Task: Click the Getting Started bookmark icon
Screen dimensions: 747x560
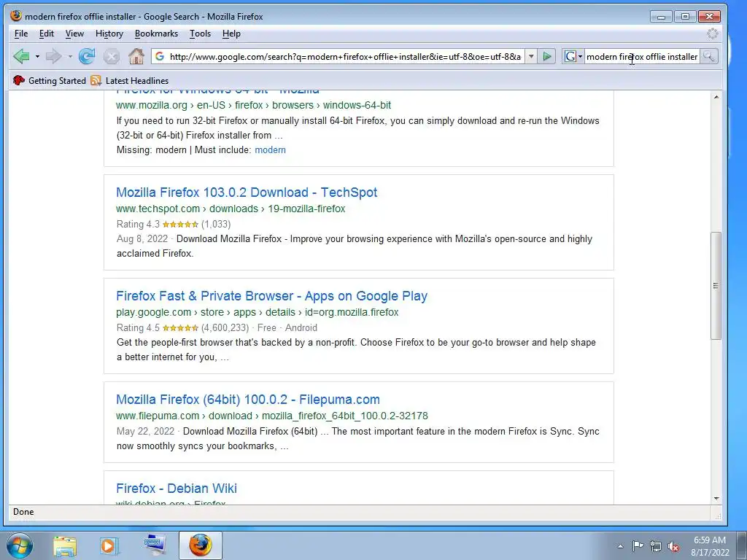Action: tap(18, 80)
